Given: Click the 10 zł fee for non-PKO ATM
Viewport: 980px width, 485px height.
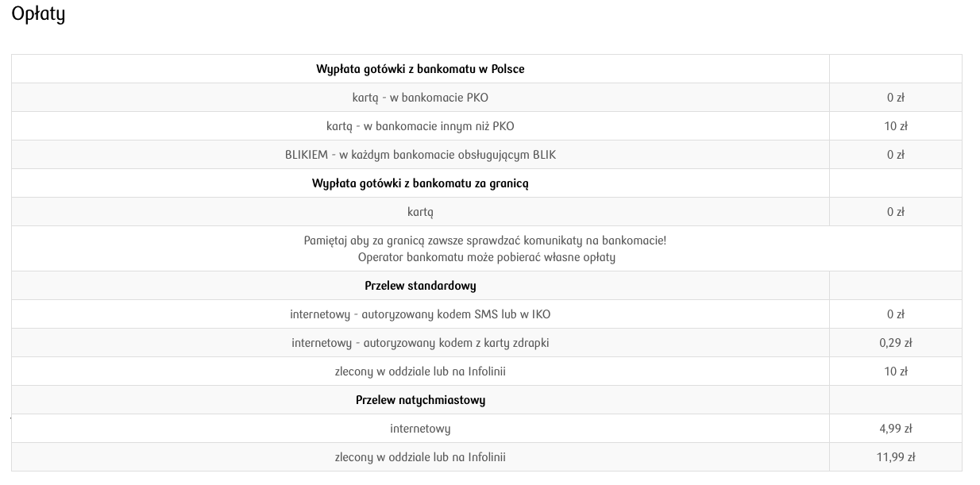Looking at the screenshot, I should (895, 126).
